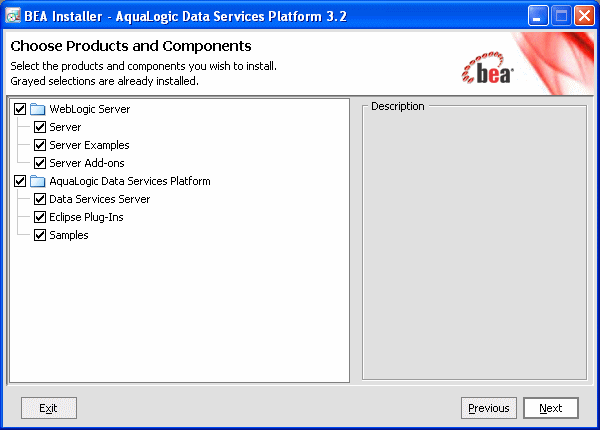The image size is (600, 430).
Task: Toggle the Eclipse Plug-Ins checkbox
Action: pos(40,217)
